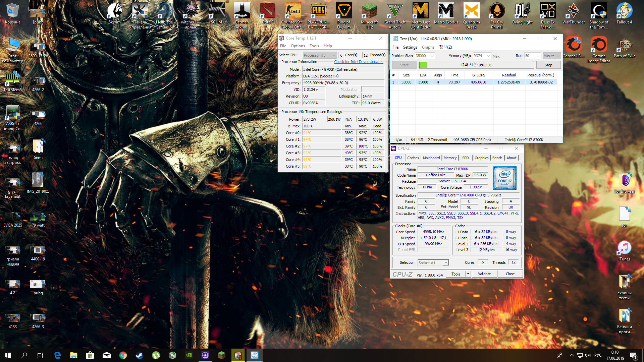
Task: Open the Options menu in Core Temp
Action: (298, 46)
